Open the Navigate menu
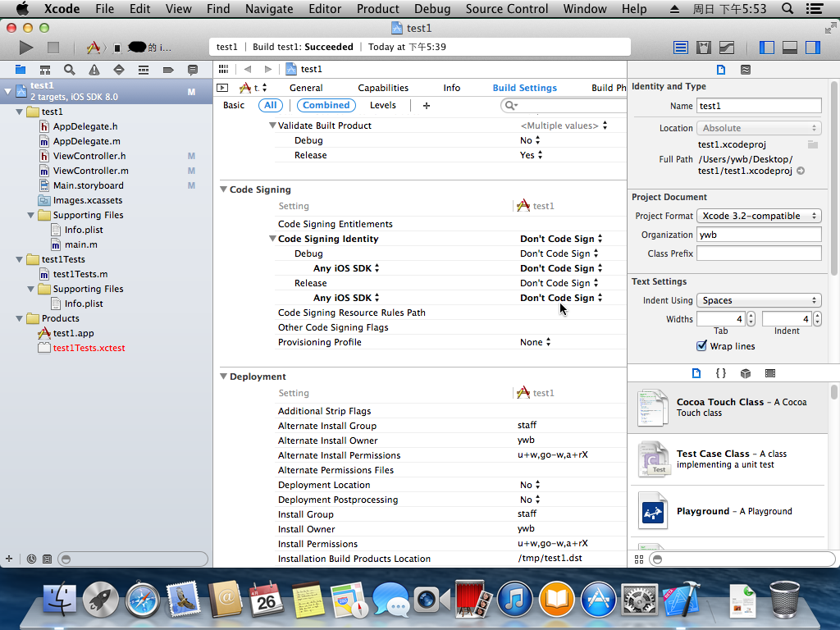Viewport: 840px width, 630px height. coord(269,9)
